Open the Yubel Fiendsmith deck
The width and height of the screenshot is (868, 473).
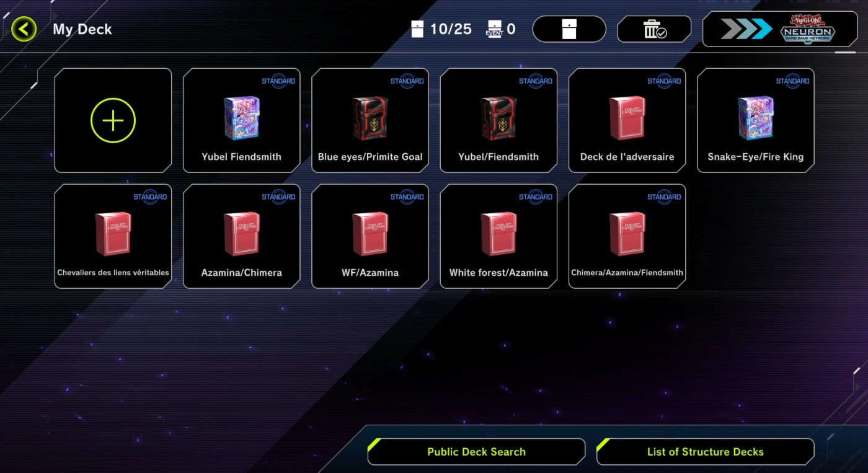242,120
